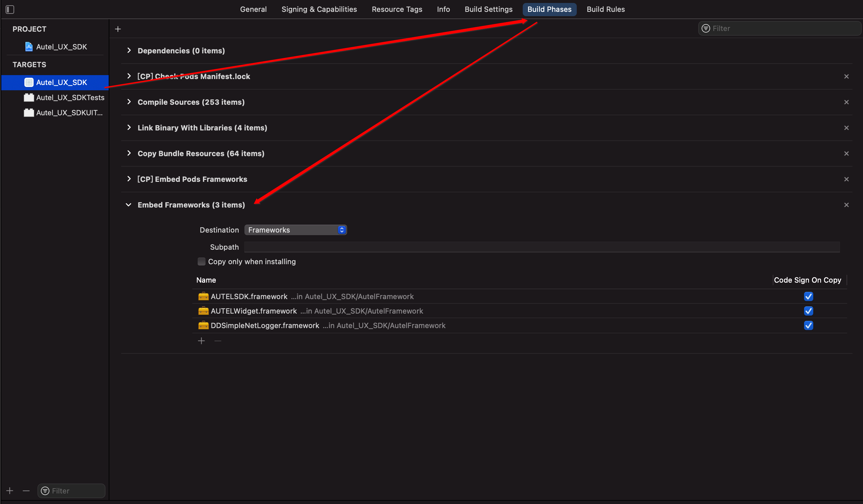Delete the Copy Bundle Resources phase
Viewport: 863px width, 504px height.
846,154
